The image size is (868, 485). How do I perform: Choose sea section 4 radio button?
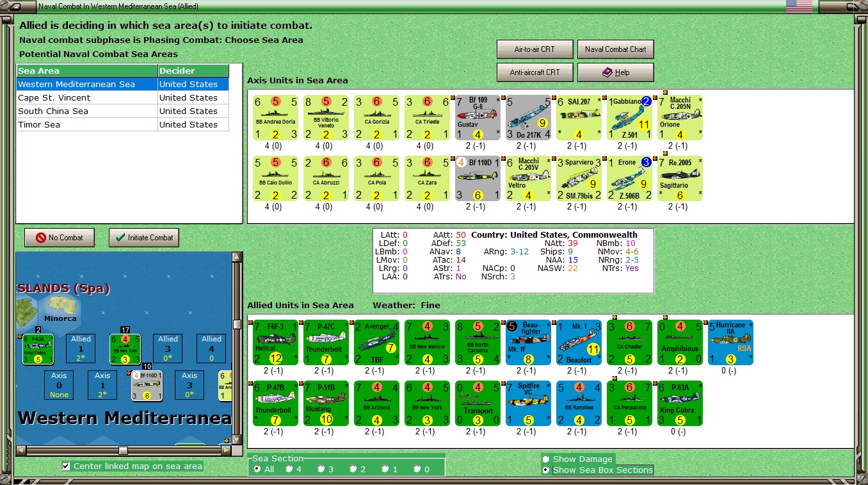(289, 469)
